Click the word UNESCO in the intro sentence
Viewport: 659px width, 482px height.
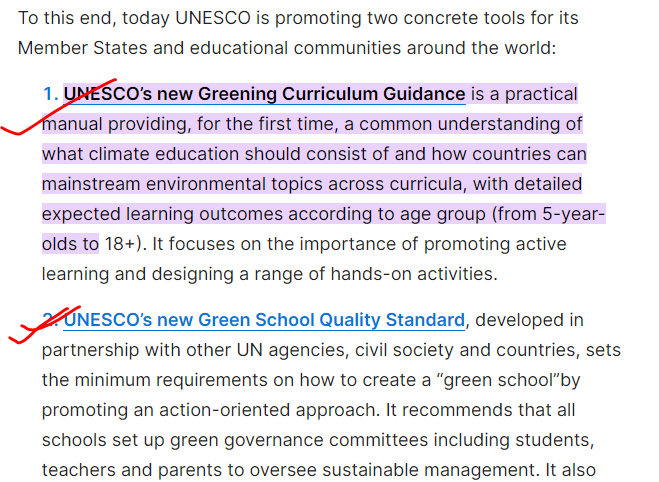[x=213, y=18]
